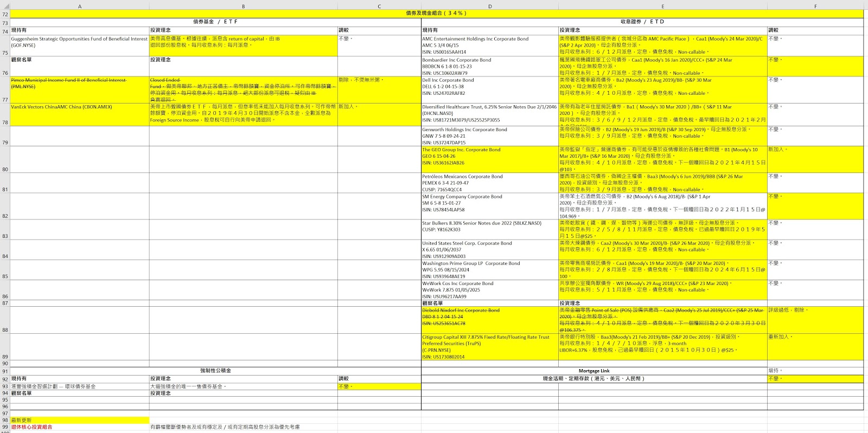Screen dimensions: 868x433
Task: Click the select-all corner of the sheet
Action: point(5,7)
